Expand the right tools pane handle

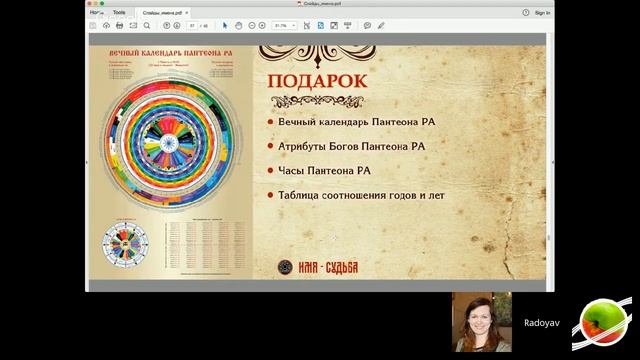tap(553, 162)
